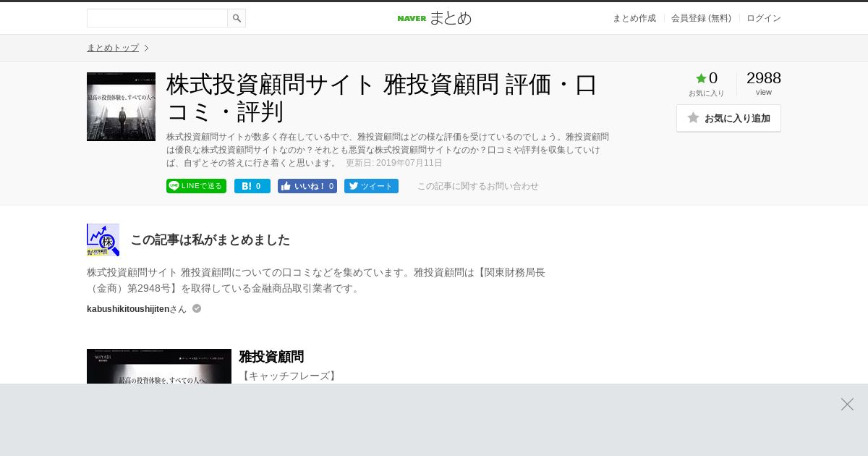Image resolution: width=868 pixels, height=456 pixels.
Task: Click the article title 株式投資顧問サイト 雅投資顧問
Action: click(383, 98)
